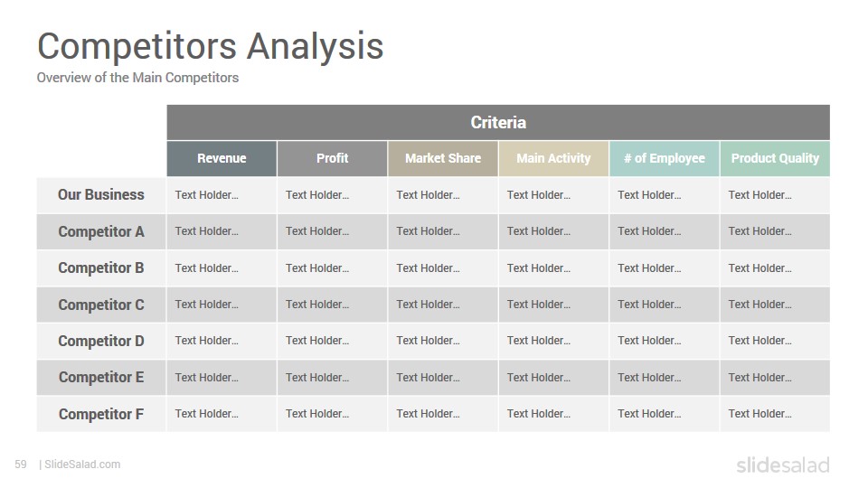Select the Overview of the Main Competitors subtitle
The width and height of the screenshot is (868, 488).
[137, 78]
